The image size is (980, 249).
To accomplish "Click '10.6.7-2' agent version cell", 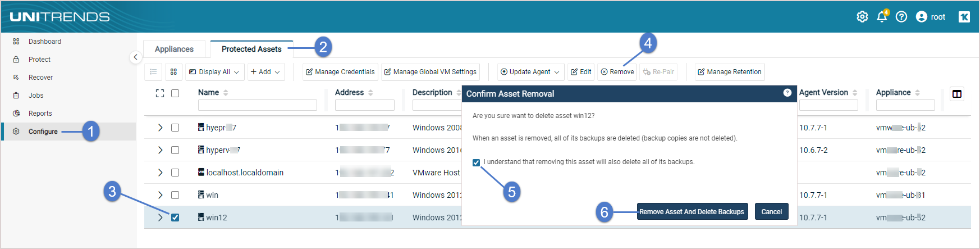I will [813, 150].
